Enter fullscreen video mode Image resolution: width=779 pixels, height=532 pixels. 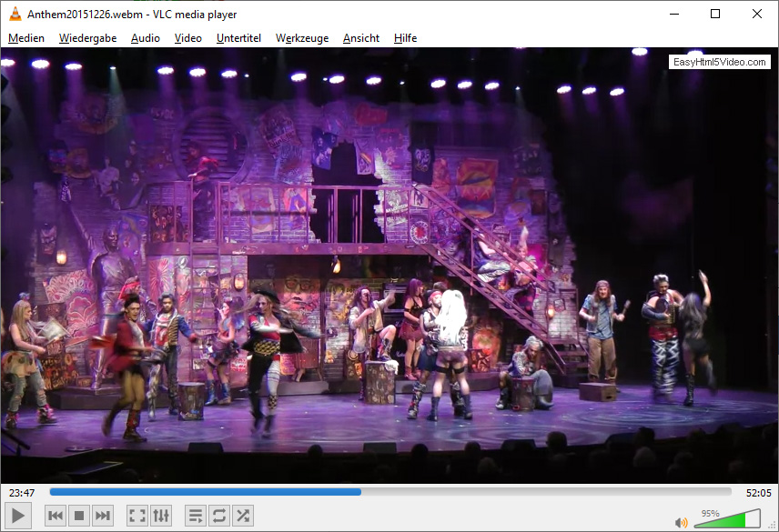pos(137,517)
